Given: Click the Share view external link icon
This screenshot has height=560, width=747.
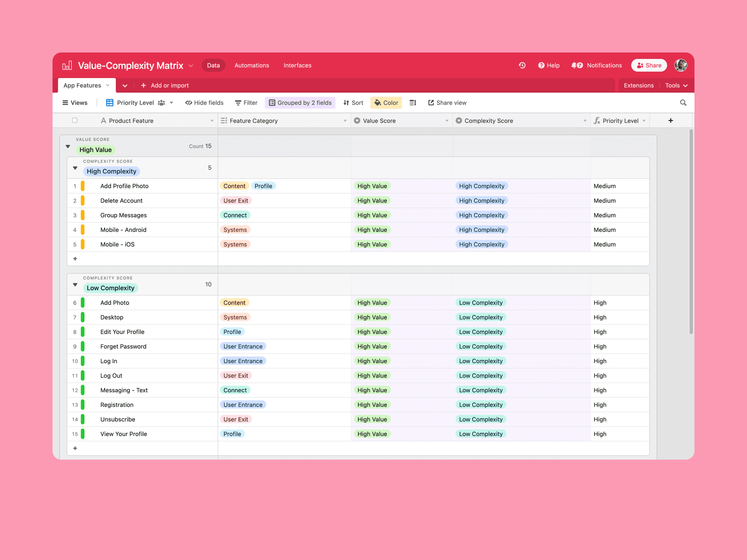Looking at the screenshot, I should pos(431,103).
